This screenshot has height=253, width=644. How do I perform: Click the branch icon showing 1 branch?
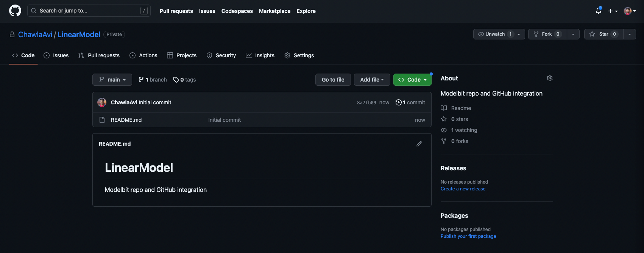click(141, 80)
